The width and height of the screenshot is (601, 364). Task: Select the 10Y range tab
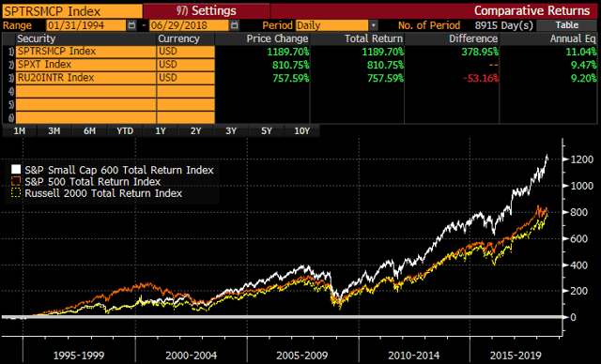click(301, 131)
